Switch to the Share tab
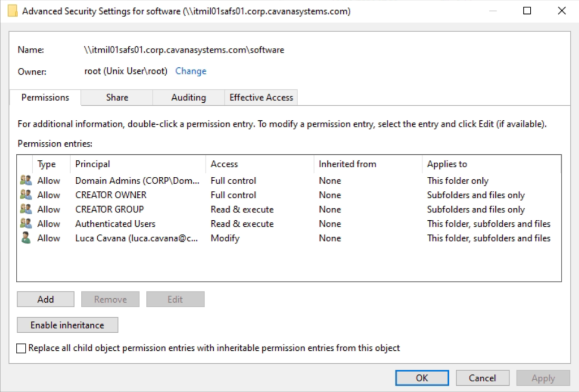 tap(117, 97)
